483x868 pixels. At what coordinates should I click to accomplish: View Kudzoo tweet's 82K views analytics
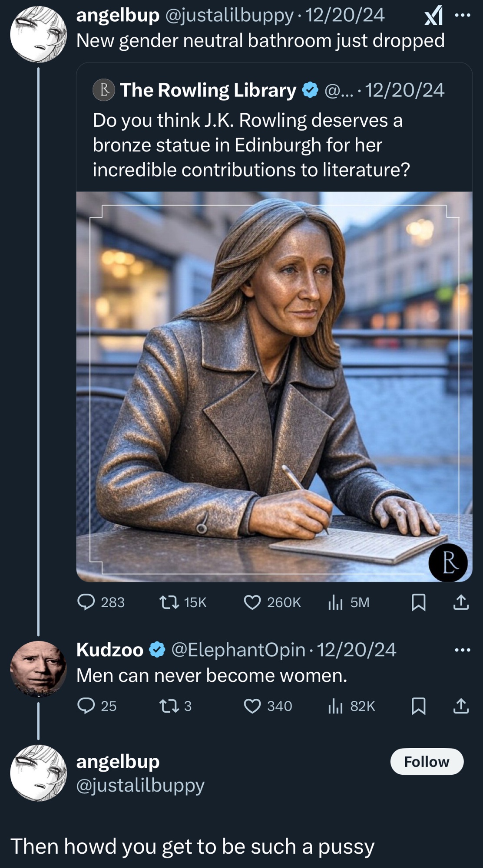(335, 706)
